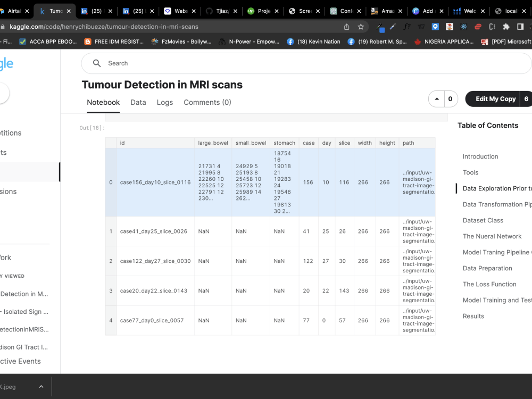This screenshot has width=532, height=399.
Task: Click cell case156_day10_slice_0116
Action: tap(155, 182)
